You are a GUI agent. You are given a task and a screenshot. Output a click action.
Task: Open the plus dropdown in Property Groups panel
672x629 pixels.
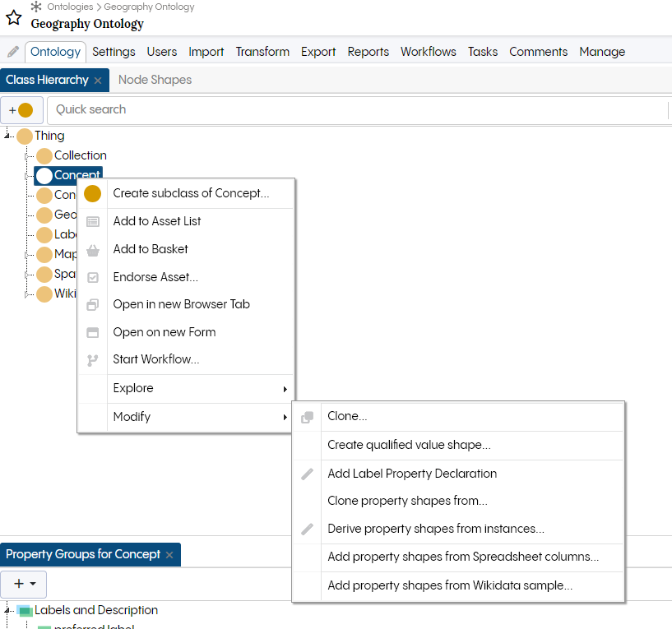[23, 584]
